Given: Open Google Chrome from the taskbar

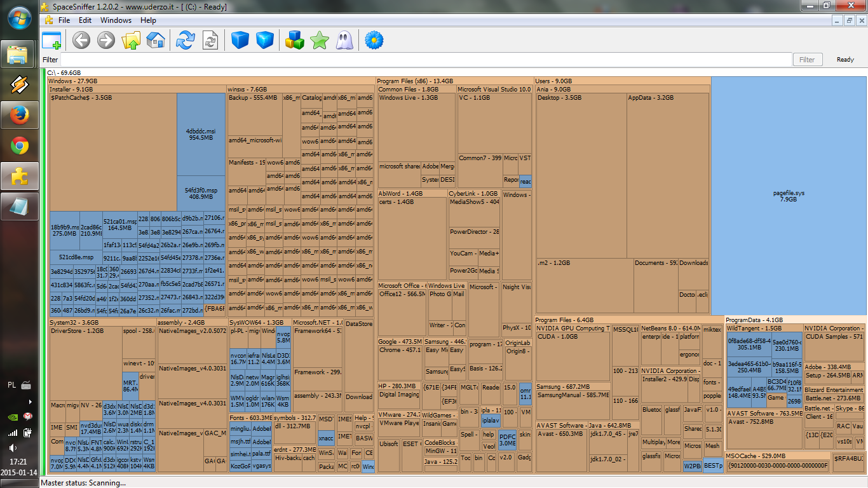Looking at the screenshot, I should tap(19, 146).
